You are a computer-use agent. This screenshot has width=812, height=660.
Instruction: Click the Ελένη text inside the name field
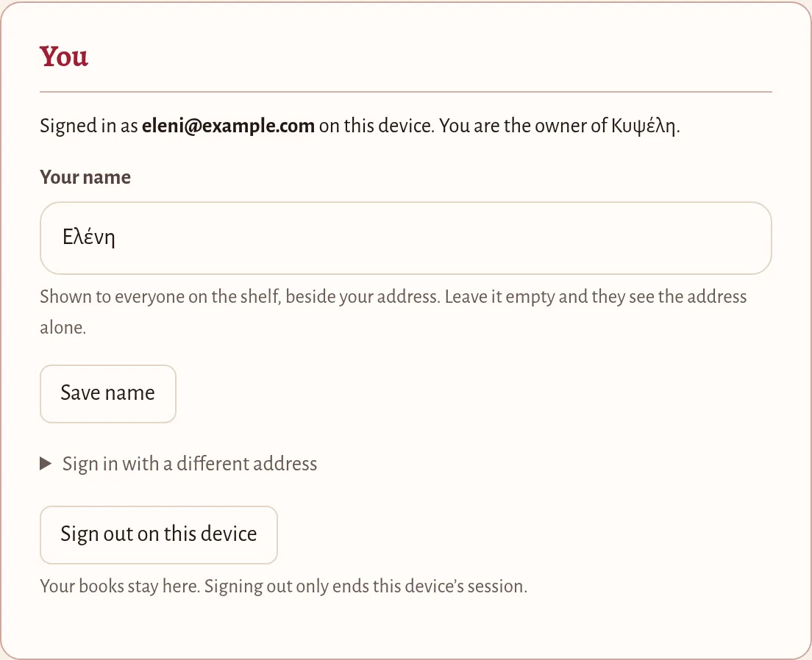[x=88, y=237]
